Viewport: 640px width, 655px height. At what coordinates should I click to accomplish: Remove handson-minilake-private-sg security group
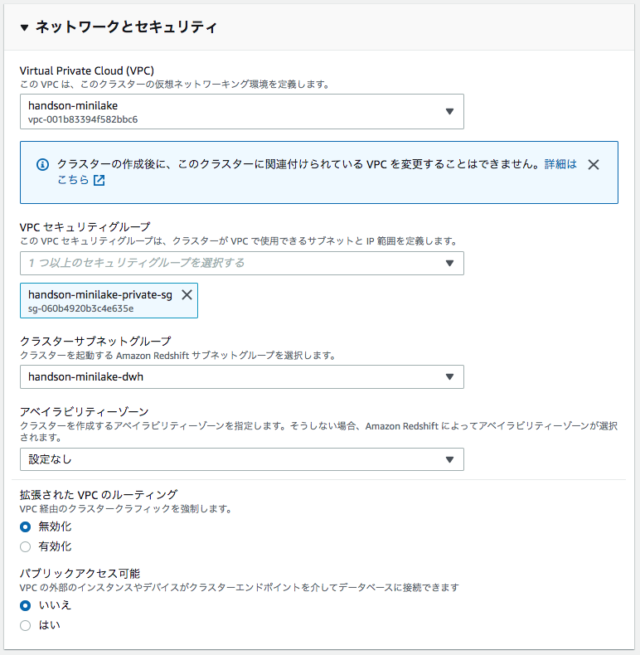click(x=187, y=295)
